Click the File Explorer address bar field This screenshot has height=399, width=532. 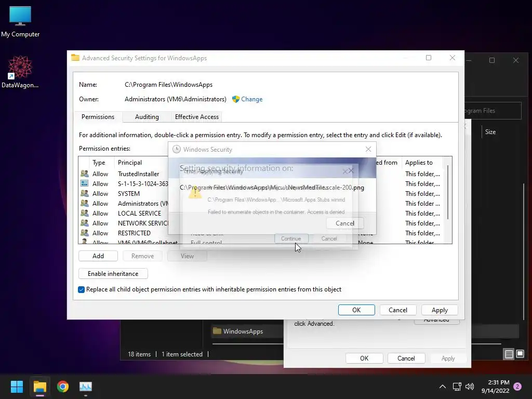point(493,111)
